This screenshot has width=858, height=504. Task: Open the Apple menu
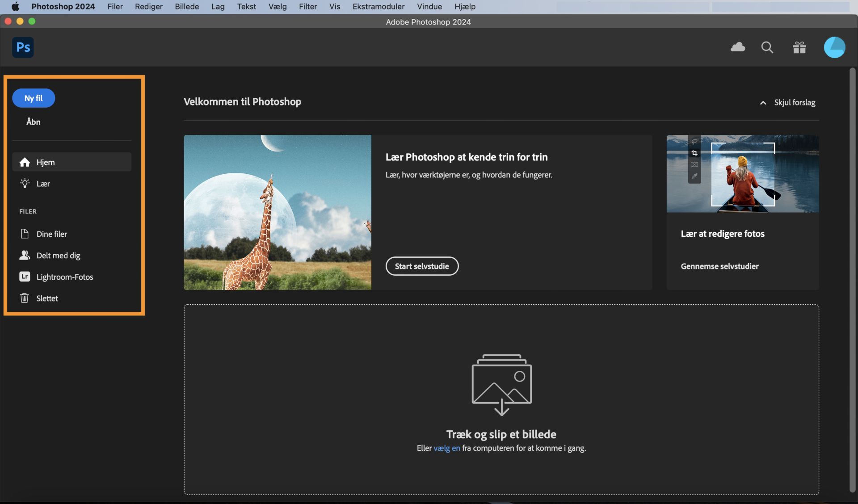15,7
